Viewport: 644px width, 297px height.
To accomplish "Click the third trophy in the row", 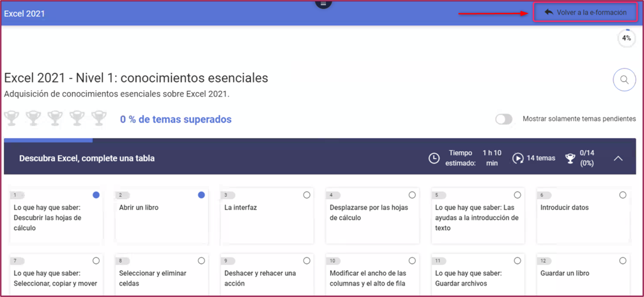I will click(x=55, y=118).
